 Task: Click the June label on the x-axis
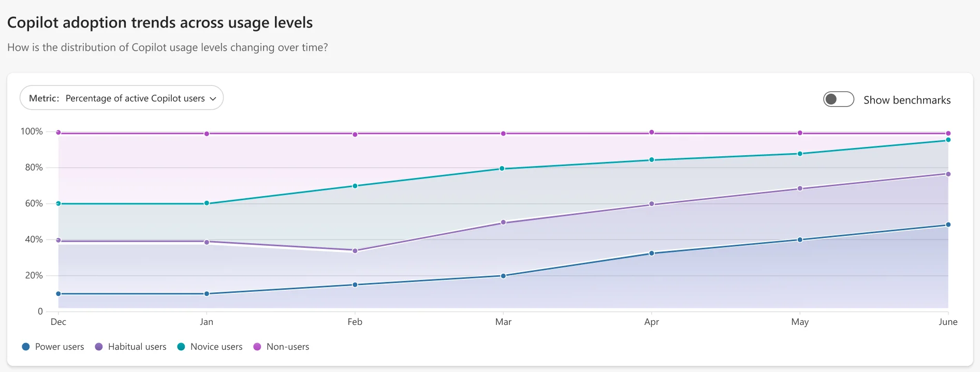pos(948,322)
